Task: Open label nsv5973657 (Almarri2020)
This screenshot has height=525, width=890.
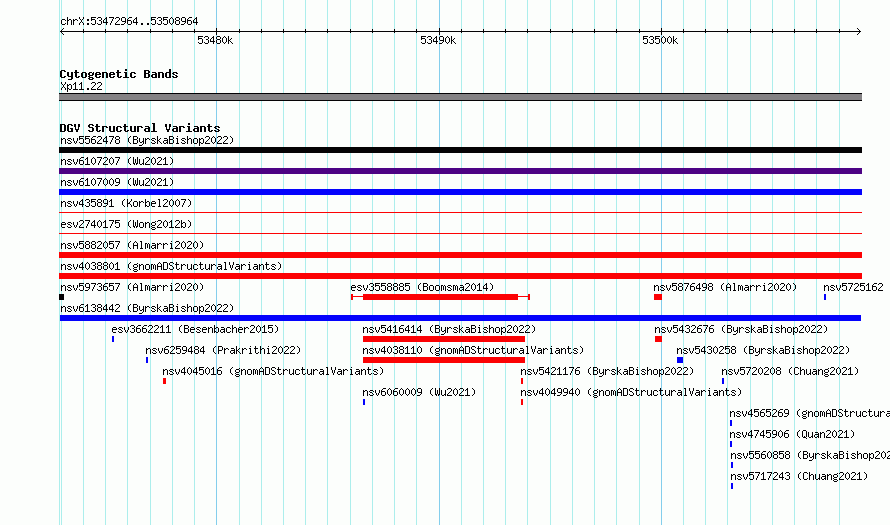Action: click(x=132, y=287)
